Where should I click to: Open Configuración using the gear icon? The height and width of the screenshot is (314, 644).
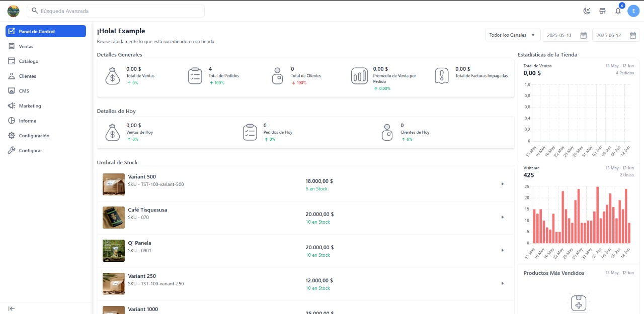pos(11,136)
